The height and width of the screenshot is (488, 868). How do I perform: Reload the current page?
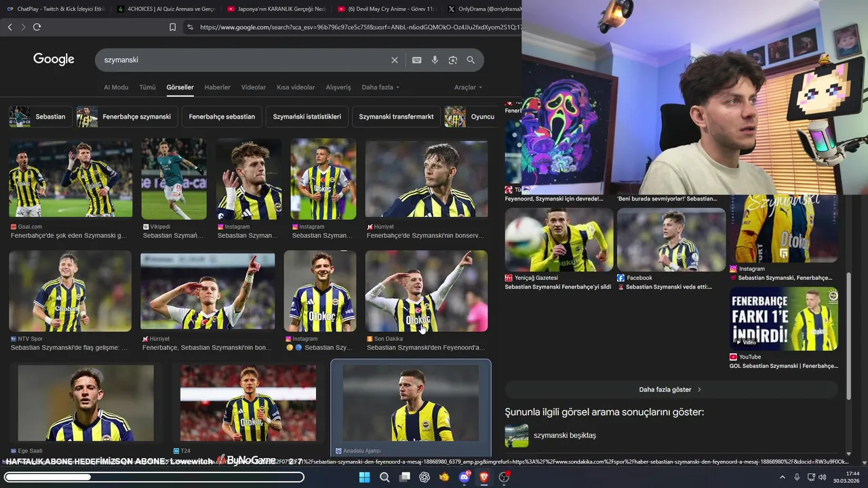pos(37,27)
